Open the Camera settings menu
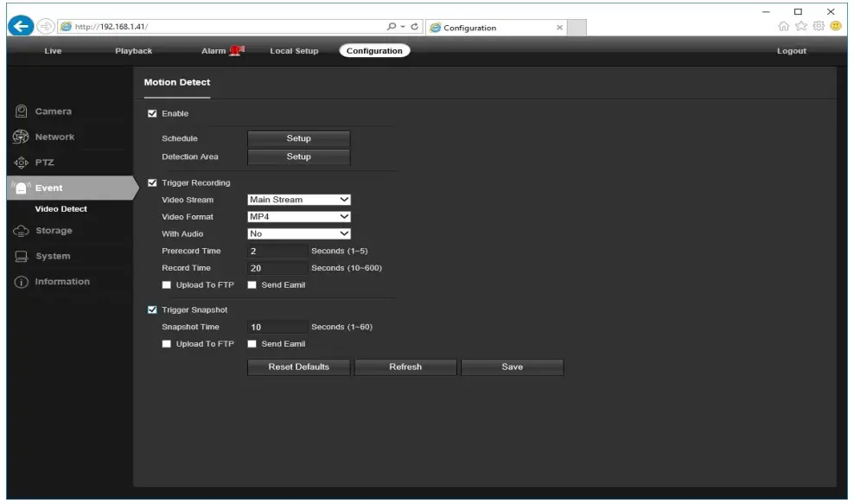The height and width of the screenshot is (504, 854). pyautogui.click(x=54, y=112)
